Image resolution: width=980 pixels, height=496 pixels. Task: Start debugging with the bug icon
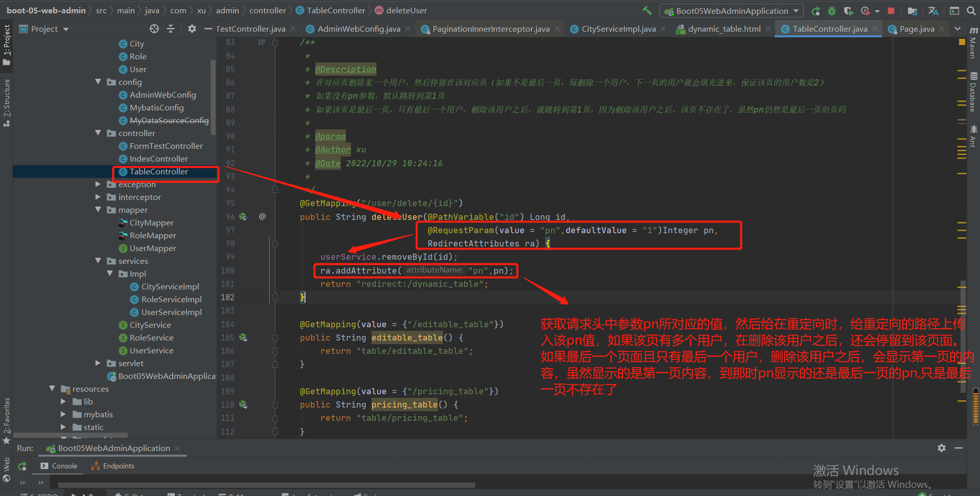[832, 11]
